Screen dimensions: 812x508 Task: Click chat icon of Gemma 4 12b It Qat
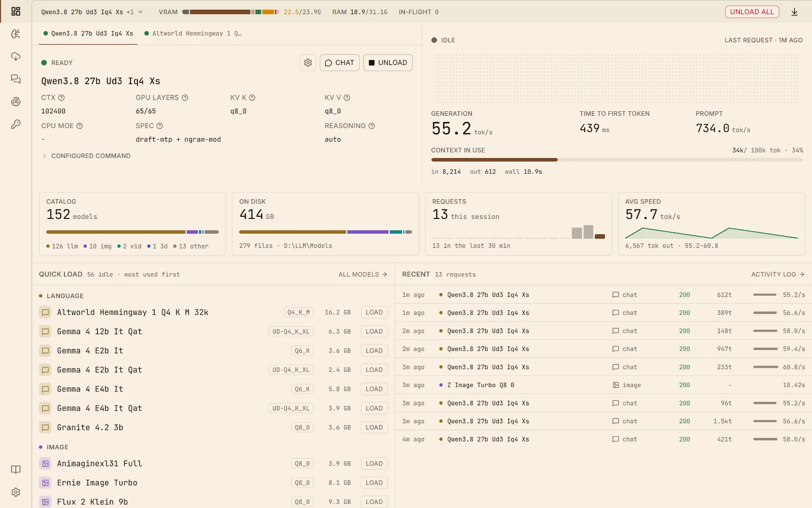[x=45, y=332]
